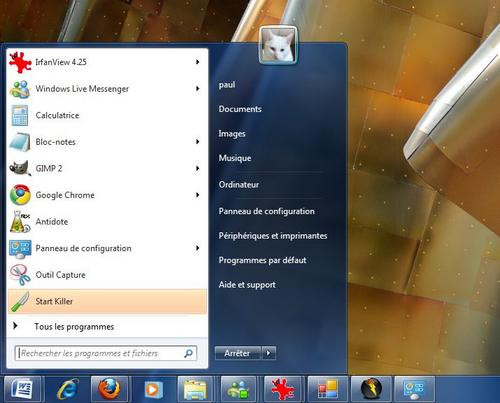Open the IrfanView red splat icon in Start menu
The width and height of the screenshot is (500, 403).
[x=20, y=62]
